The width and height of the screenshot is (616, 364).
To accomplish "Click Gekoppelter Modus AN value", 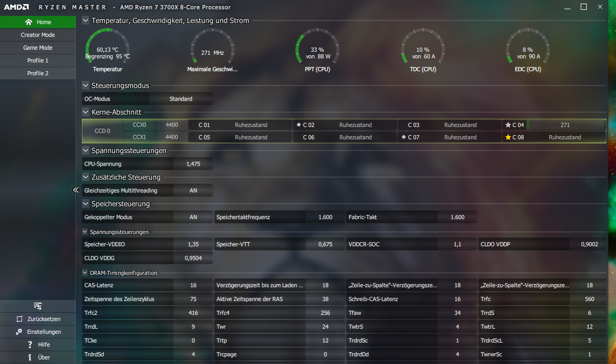I will [193, 217].
